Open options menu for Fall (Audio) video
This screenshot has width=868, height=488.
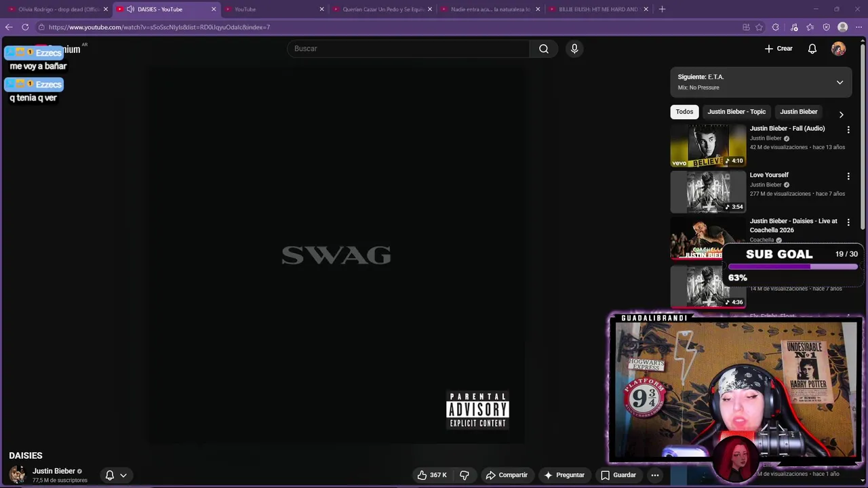848,129
